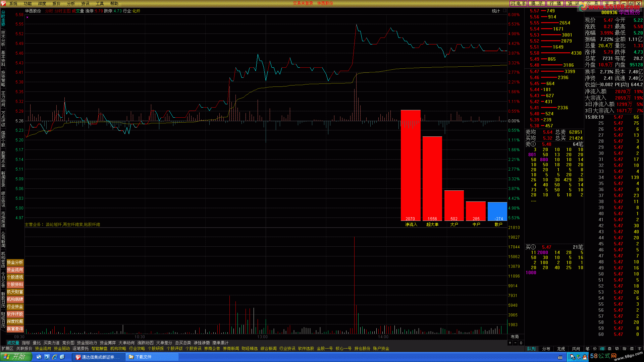Click the 统计 button above the chart

click(496, 11)
